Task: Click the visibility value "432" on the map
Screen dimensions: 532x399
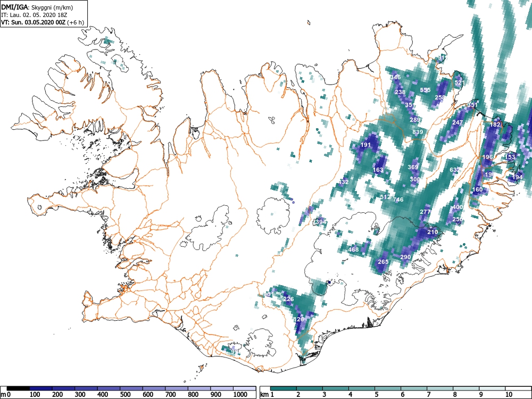Action: pos(343,182)
